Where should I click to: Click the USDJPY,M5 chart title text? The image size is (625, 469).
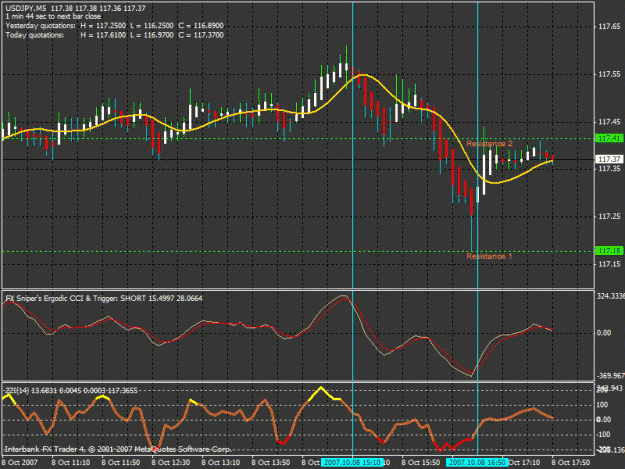click(26, 8)
